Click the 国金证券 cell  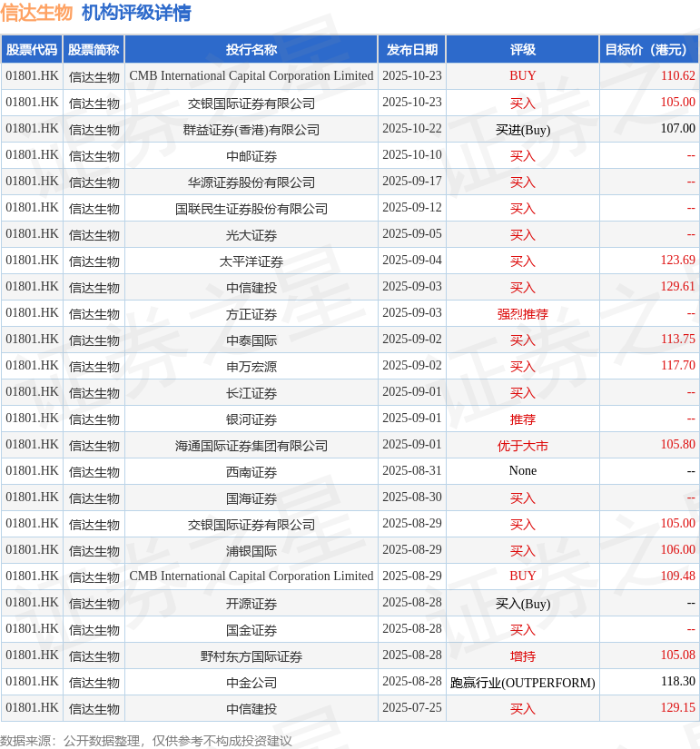pos(251,629)
